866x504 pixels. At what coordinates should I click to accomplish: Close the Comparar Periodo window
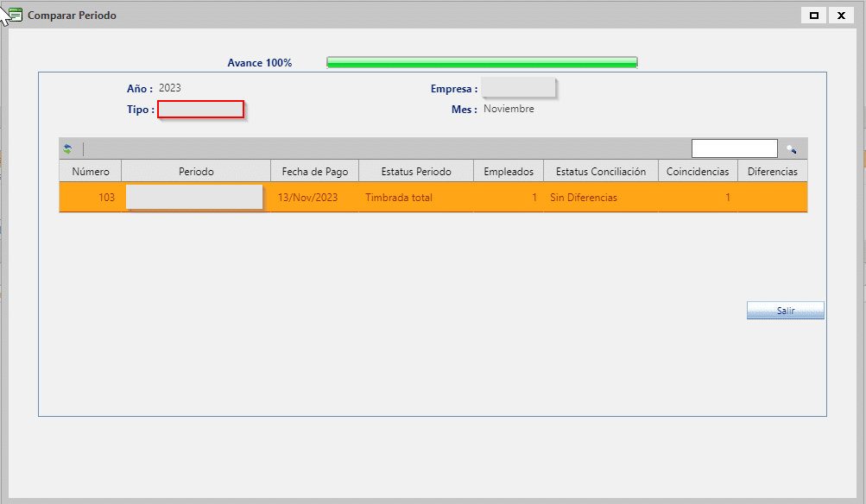point(840,16)
